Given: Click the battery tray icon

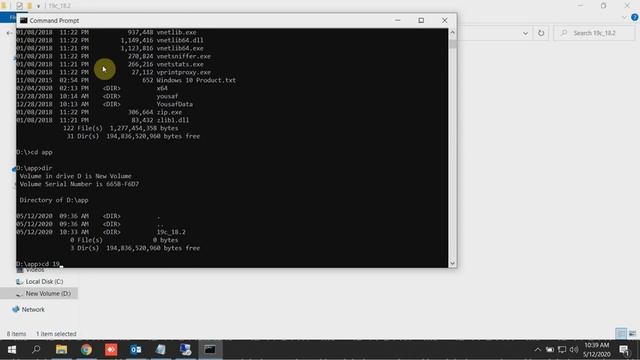Looking at the screenshot, I should pos(550,349).
